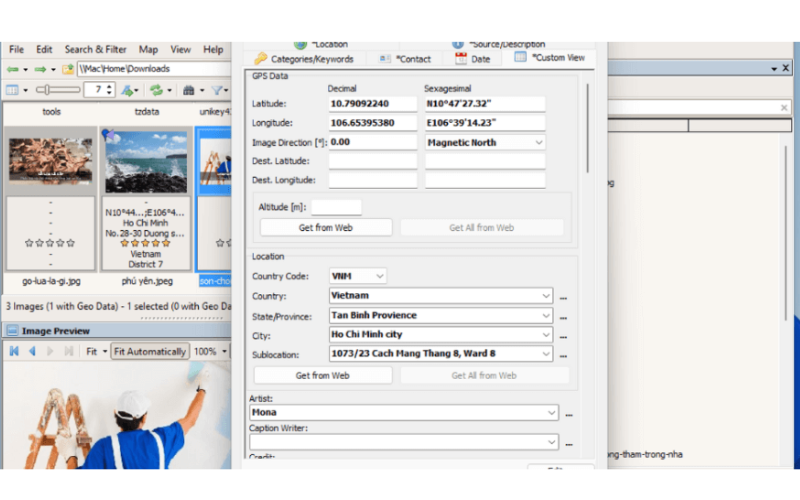The height and width of the screenshot is (500, 800).
Task: Open the right panel title dropdown arrow
Action: tap(774, 68)
